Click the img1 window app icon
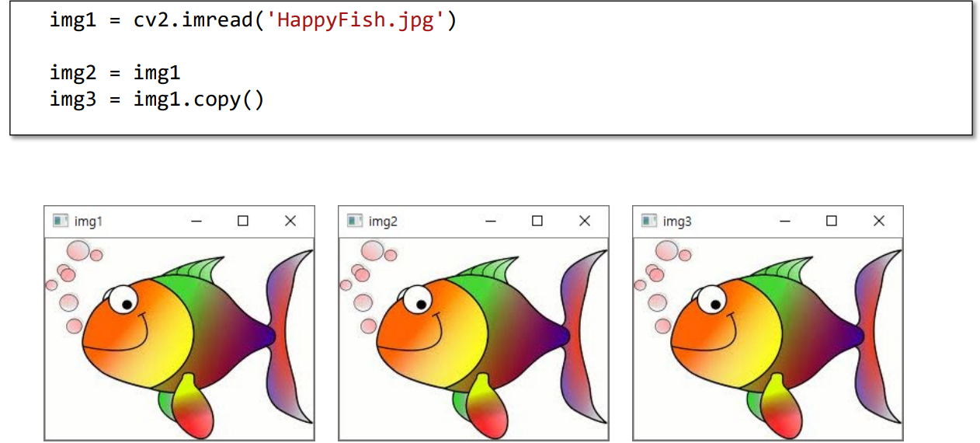The height and width of the screenshot is (443, 980). (x=60, y=221)
